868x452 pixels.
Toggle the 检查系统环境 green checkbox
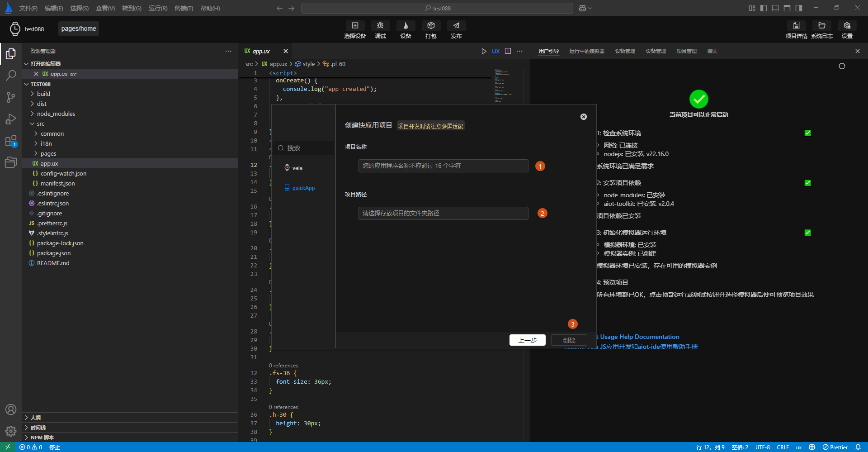point(807,133)
